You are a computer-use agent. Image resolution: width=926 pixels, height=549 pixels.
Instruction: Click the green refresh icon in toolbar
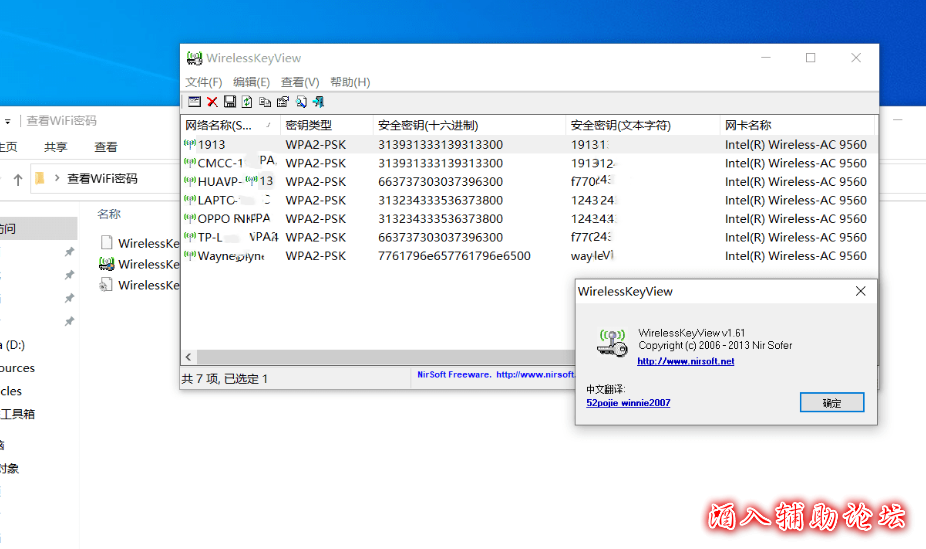click(x=247, y=102)
